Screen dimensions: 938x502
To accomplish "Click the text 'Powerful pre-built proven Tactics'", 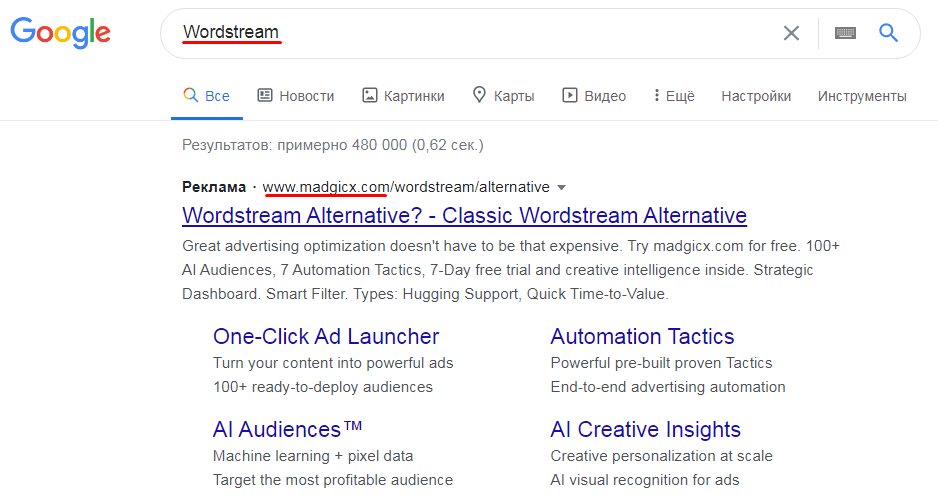I will coord(661,363).
